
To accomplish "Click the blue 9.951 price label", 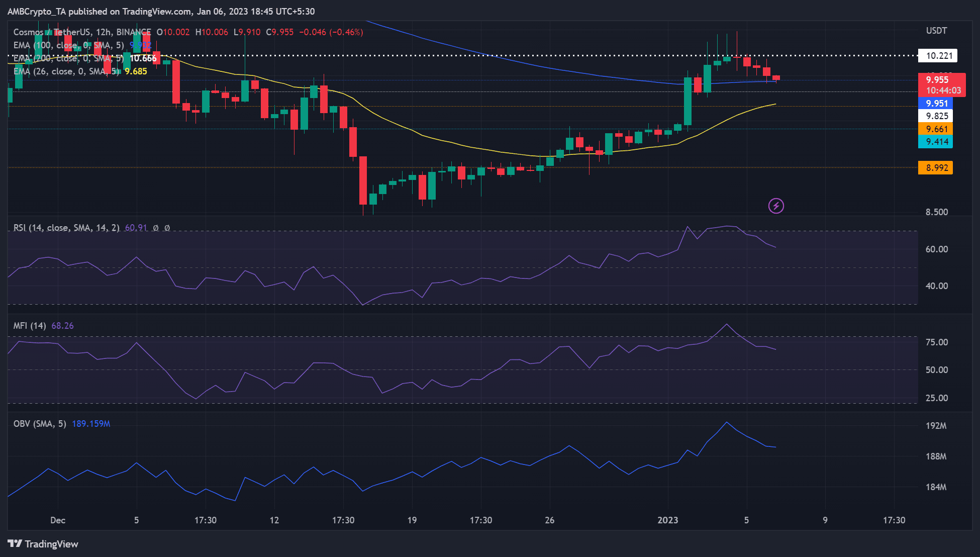I will click(936, 104).
